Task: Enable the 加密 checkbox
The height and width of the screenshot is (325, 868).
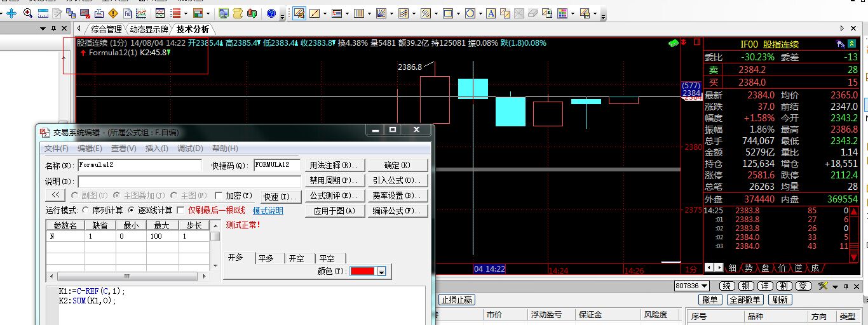Action: tap(219, 196)
